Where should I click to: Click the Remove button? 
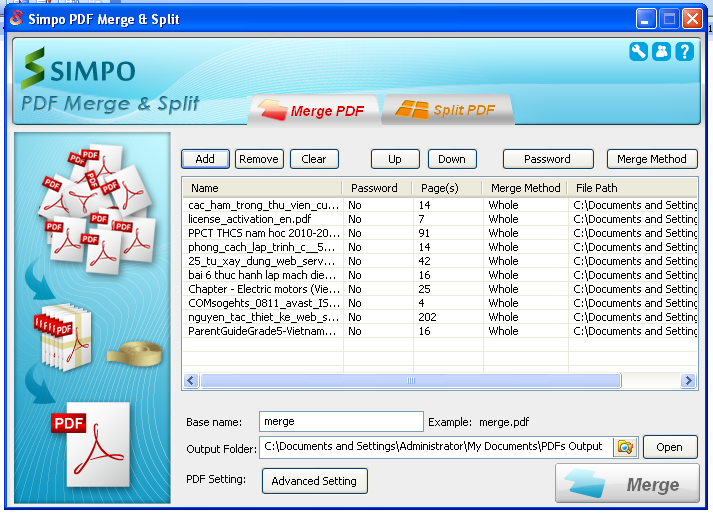259,159
